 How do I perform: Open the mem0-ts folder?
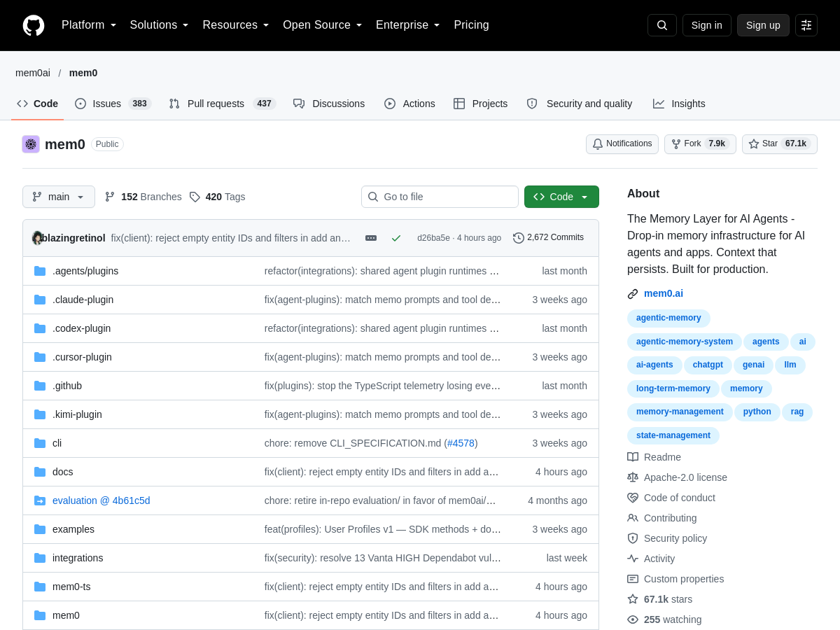(x=71, y=587)
